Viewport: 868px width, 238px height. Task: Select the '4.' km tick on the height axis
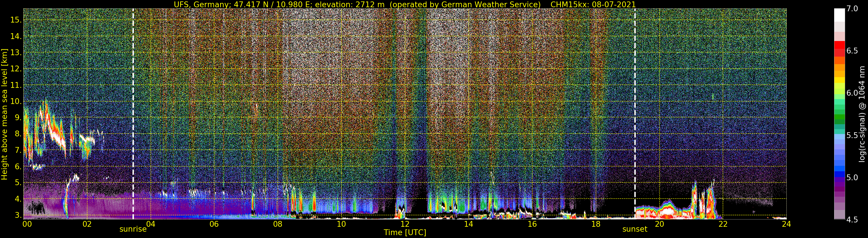pos(18,199)
